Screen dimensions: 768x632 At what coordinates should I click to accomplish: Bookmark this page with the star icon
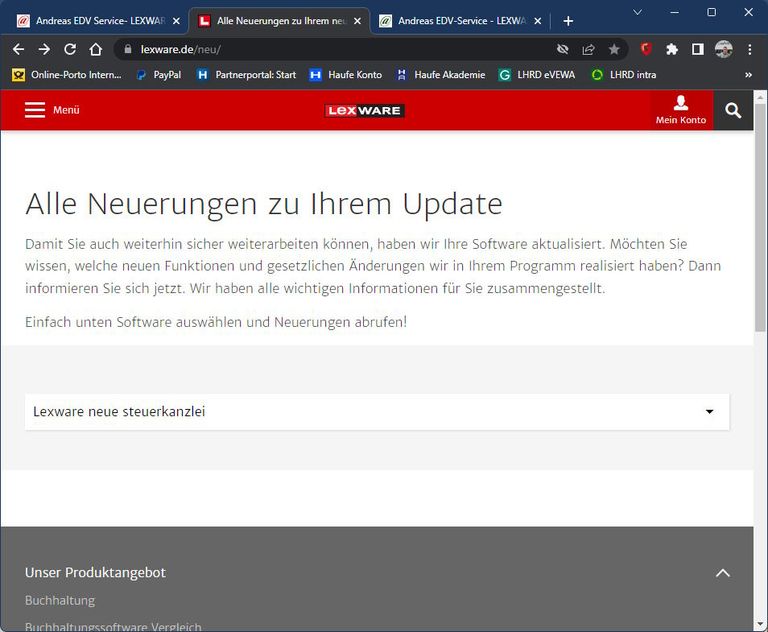[614, 49]
